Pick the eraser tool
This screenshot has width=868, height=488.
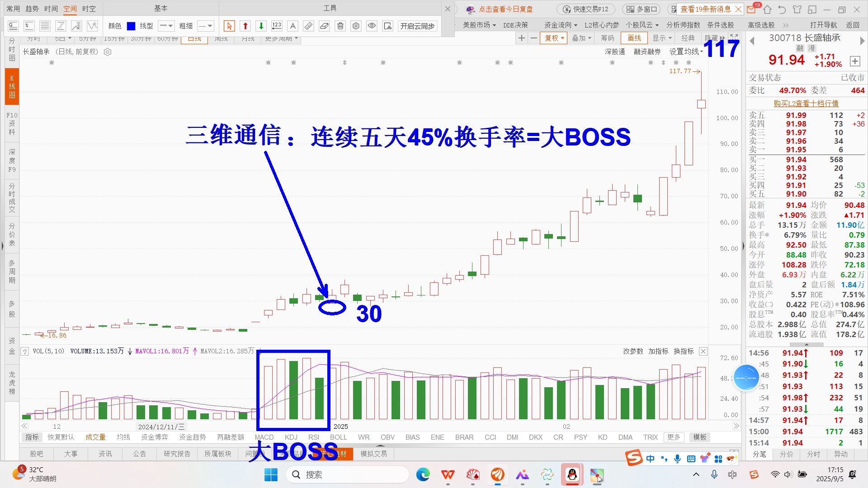(x=324, y=26)
